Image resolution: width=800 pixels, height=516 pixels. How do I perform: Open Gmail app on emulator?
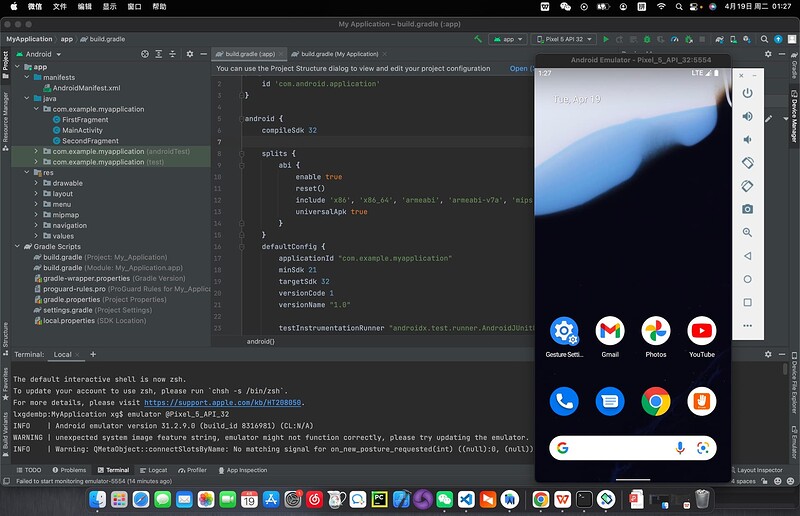(610, 331)
